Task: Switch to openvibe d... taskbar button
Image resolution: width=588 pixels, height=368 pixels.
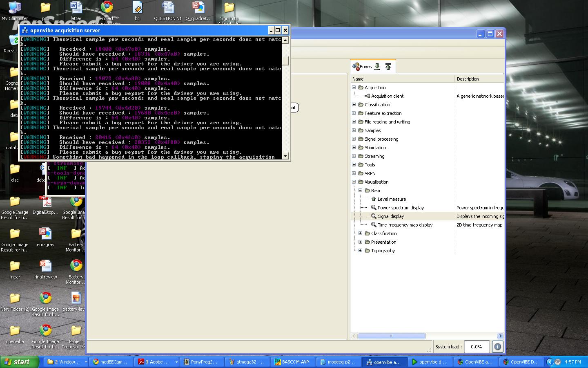Action: 430,362
